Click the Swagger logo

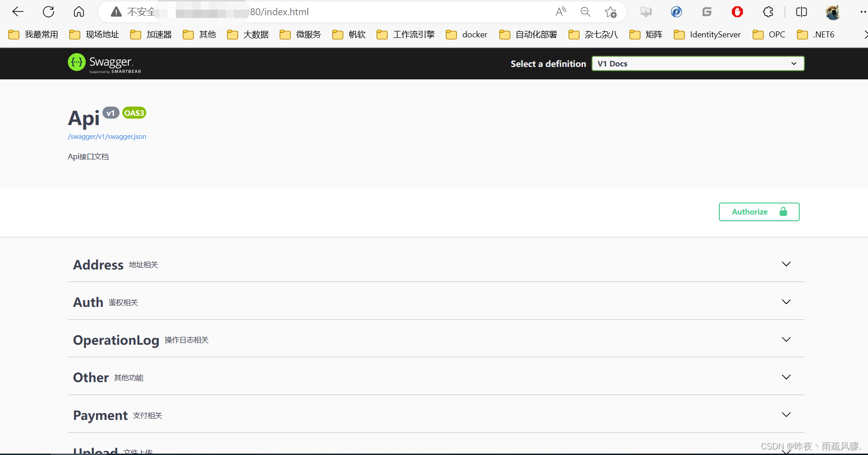pos(104,63)
